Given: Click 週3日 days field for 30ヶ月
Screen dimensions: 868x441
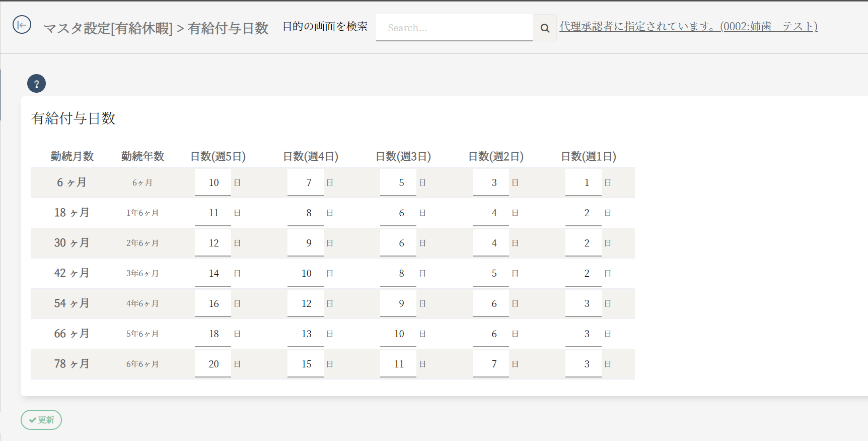Looking at the screenshot, I should click(398, 243).
